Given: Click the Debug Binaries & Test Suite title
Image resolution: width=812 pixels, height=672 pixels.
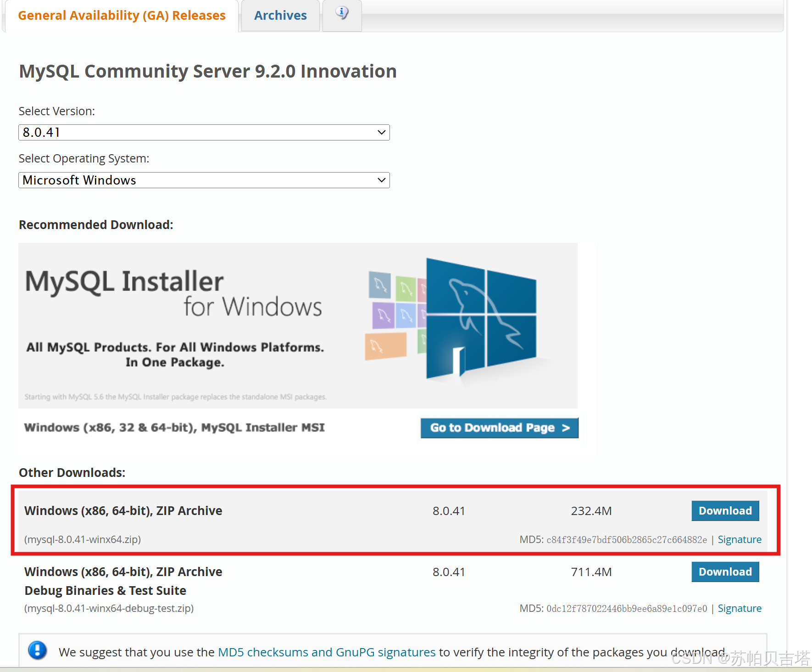Looking at the screenshot, I should [x=106, y=591].
